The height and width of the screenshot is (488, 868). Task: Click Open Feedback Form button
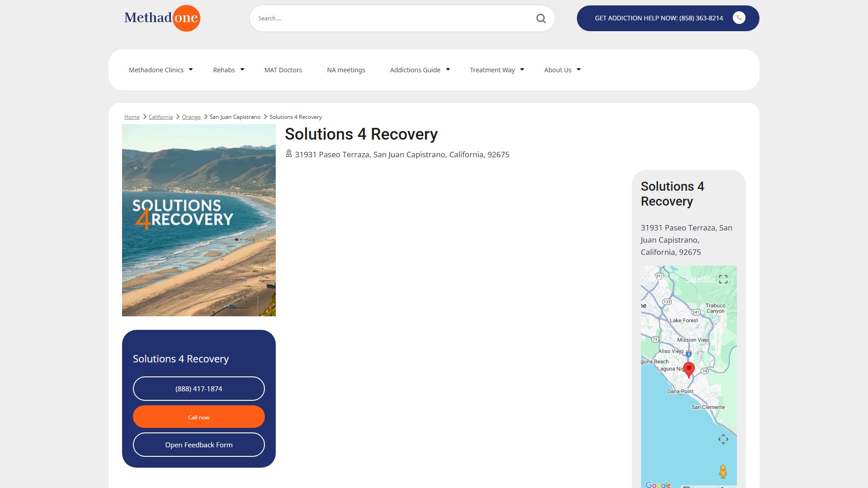tap(199, 445)
